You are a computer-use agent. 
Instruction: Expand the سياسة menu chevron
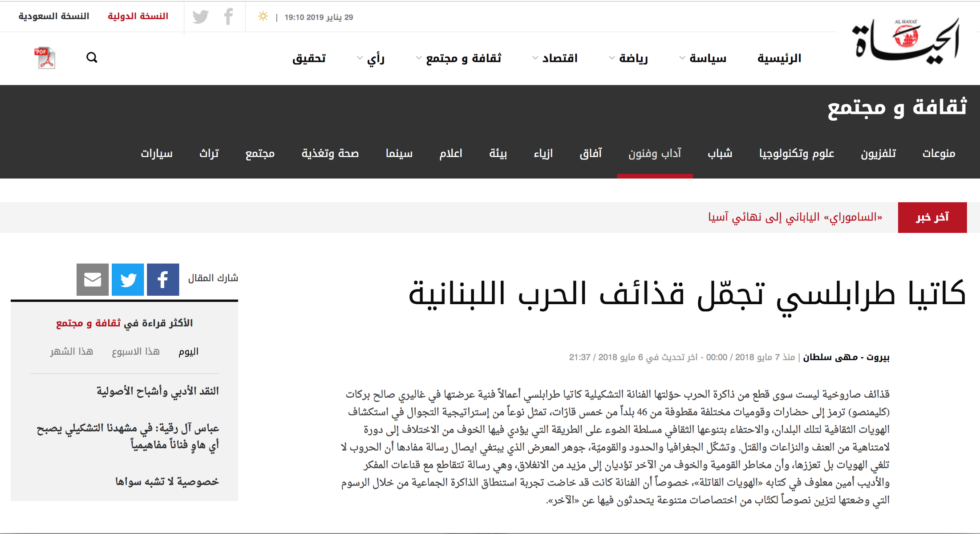tap(682, 58)
